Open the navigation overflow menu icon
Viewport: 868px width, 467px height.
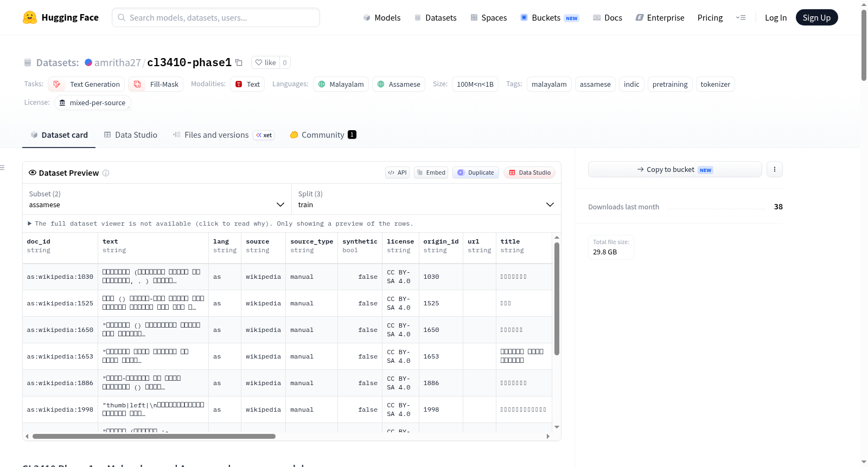click(x=741, y=17)
